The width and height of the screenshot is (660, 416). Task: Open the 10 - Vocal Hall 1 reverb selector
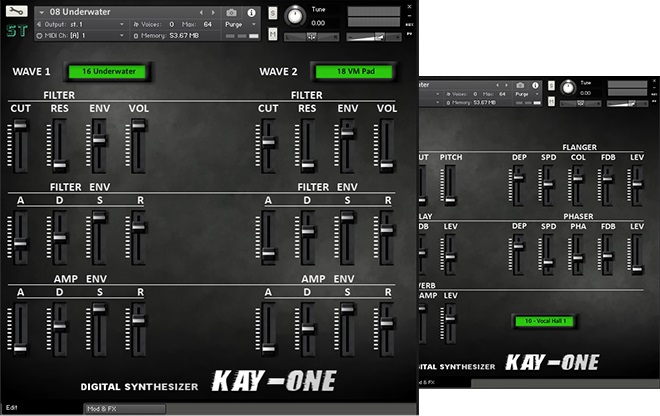pos(545,321)
